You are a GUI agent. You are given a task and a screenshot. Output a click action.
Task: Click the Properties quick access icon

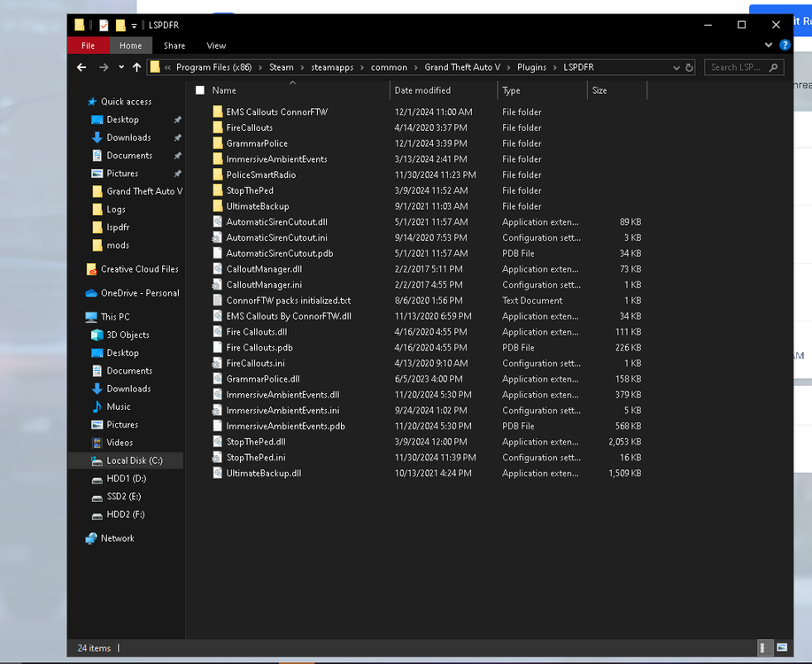pos(104,25)
